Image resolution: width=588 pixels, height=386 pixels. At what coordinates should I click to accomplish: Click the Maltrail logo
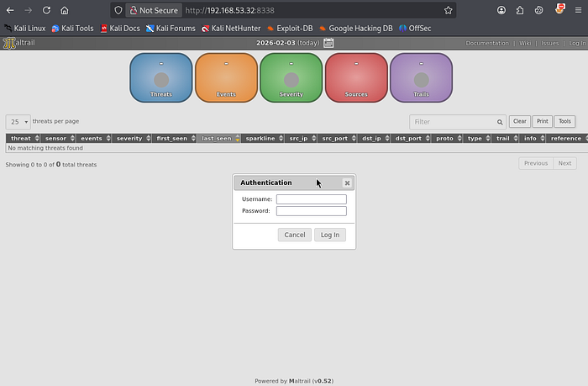click(x=19, y=43)
